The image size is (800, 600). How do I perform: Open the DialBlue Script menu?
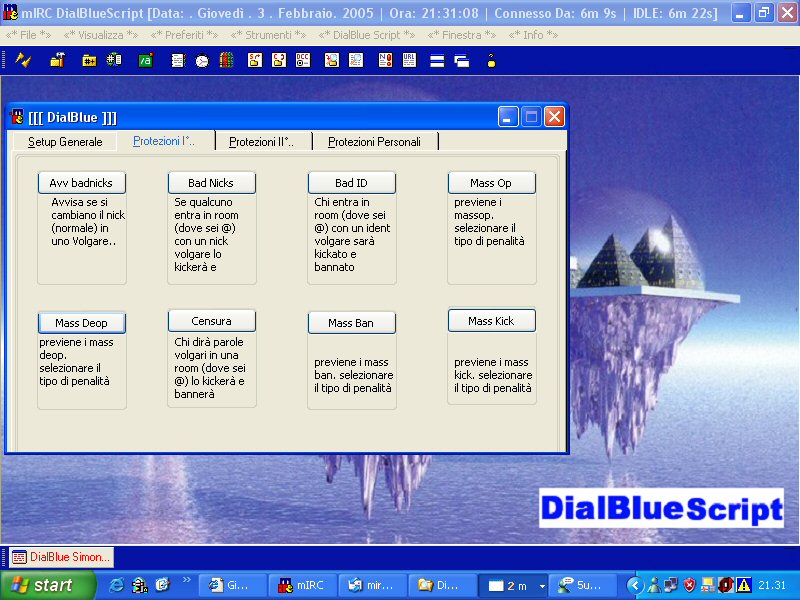[x=366, y=34]
